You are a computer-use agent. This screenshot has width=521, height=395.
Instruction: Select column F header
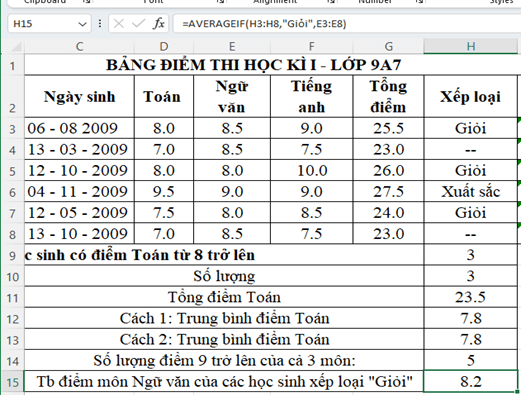tap(311, 46)
